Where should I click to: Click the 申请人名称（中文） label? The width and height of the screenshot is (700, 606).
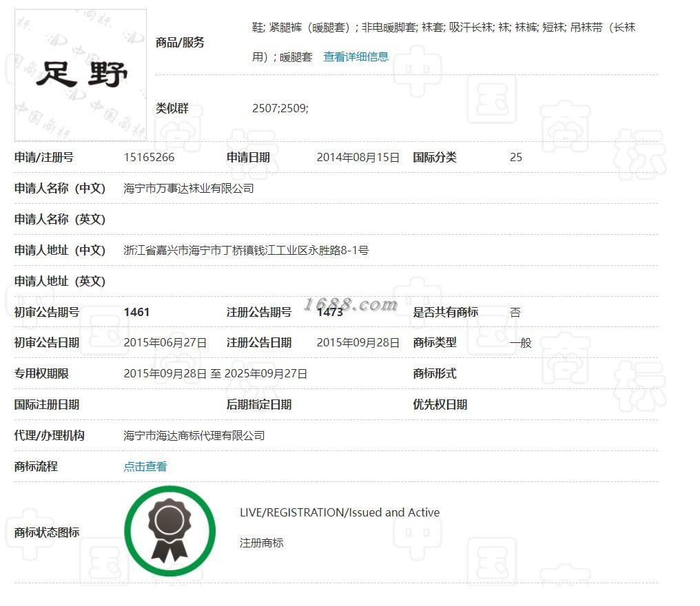60,189
